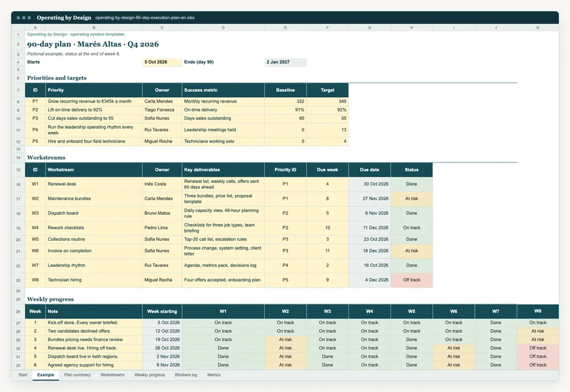Click the file name operating-by-design-90-day-execution-plan-en.xlsx
Image resolution: width=570 pixels, height=392 pixels.
(145, 18)
